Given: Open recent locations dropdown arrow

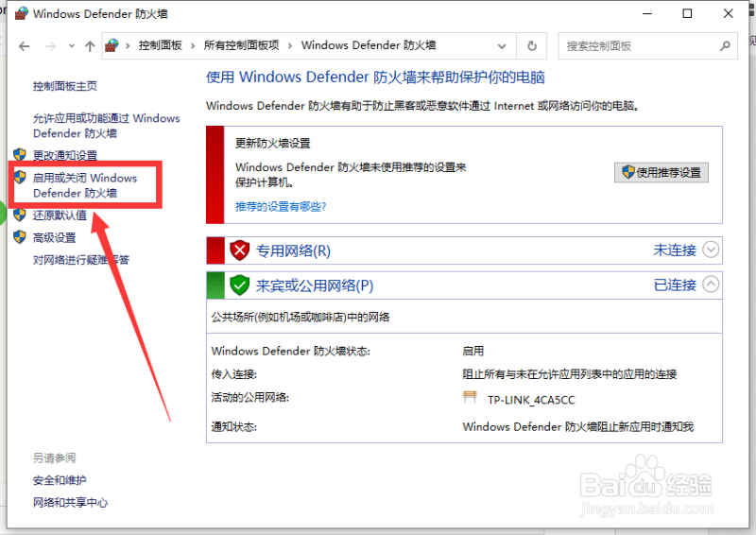Looking at the screenshot, I should (x=72, y=46).
